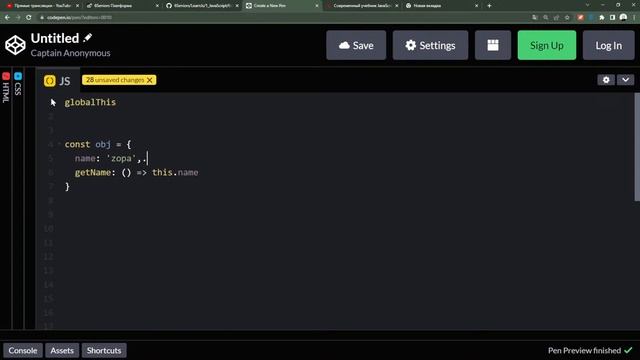
Task: Click the translate page icon in address bar
Action: (535, 18)
